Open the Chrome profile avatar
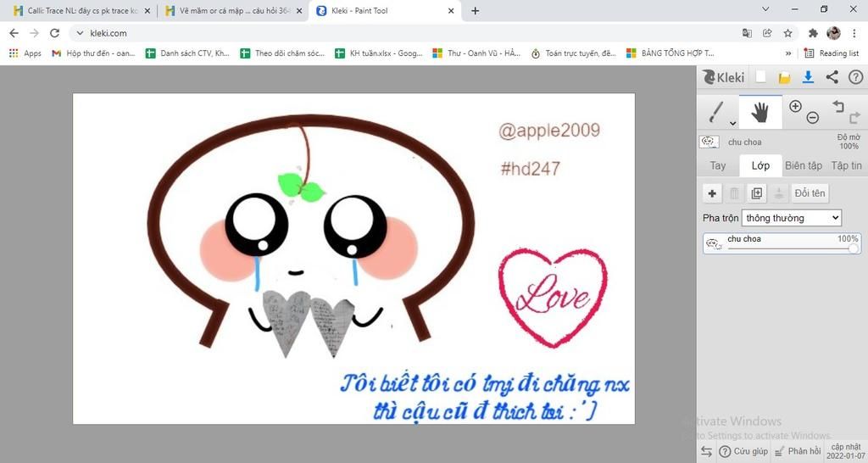The width and height of the screenshot is (868, 463). coord(833,33)
